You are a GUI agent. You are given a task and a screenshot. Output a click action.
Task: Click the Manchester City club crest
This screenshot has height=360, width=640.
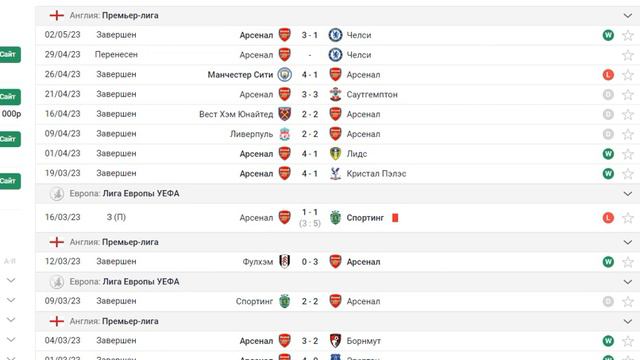[x=284, y=75]
